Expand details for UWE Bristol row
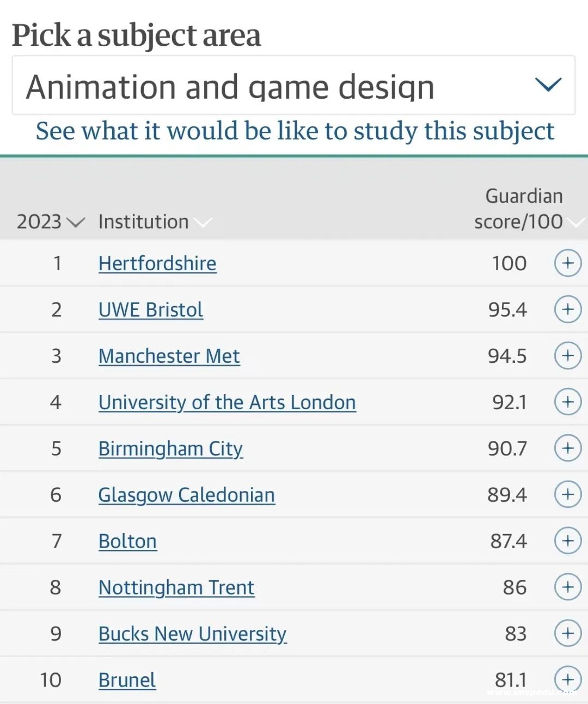The image size is (588, 704). click(568, 309)
